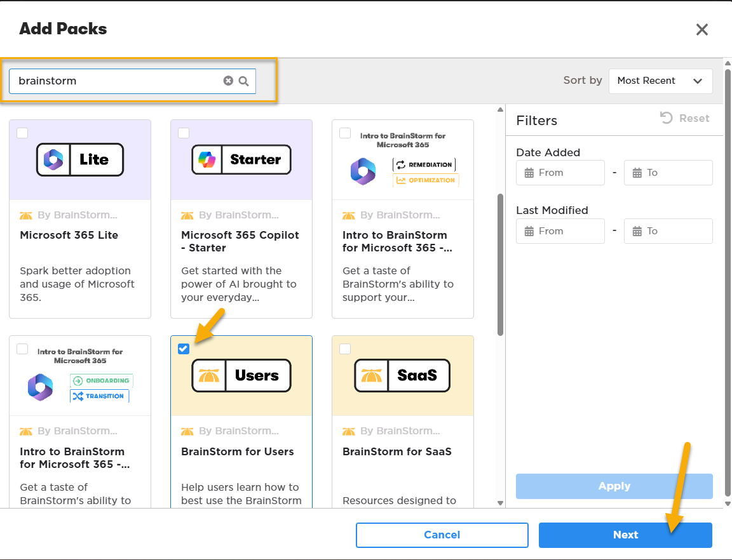Viewport: 732px width, 560px height.
Task: Check the Remediation Optimization intro pack checkbox
Action: (x=345, y=133)
